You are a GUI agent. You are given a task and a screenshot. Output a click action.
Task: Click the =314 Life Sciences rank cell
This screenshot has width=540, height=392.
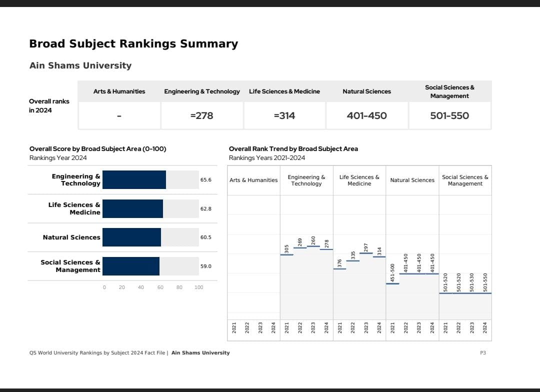click(x=284, y=115)
